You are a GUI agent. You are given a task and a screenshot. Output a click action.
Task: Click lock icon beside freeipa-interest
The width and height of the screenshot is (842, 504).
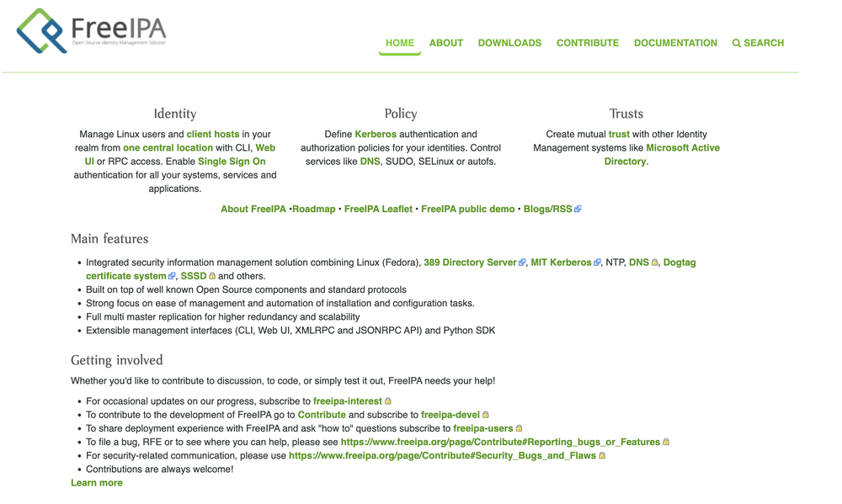point(387,401)
